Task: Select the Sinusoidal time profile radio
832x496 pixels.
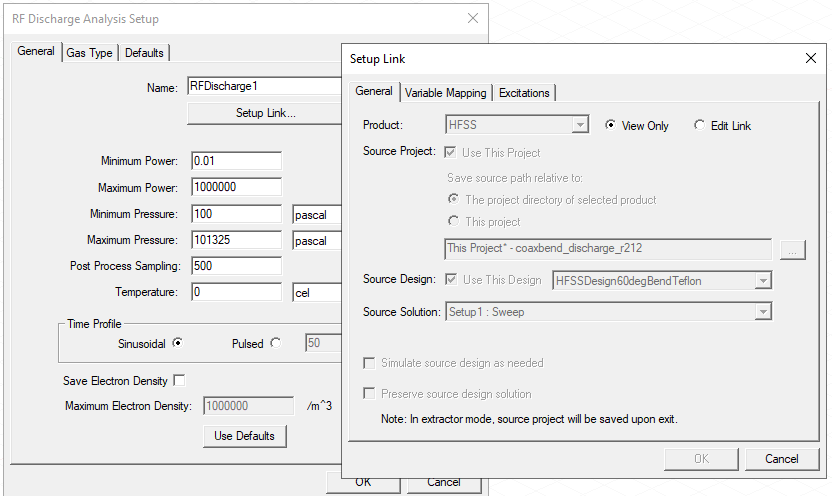Action: pos(177,343)
